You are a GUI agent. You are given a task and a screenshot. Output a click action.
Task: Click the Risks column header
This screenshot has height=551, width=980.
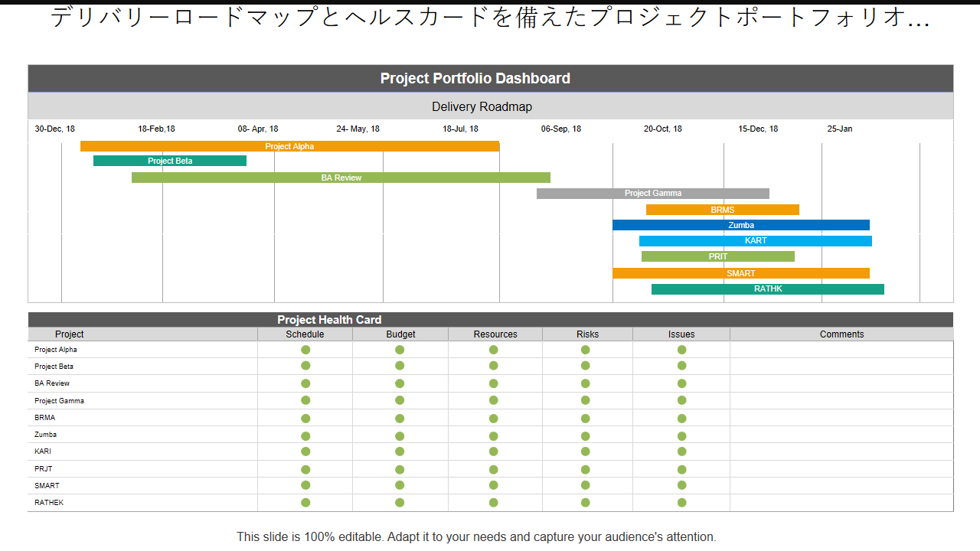(588, 334)
